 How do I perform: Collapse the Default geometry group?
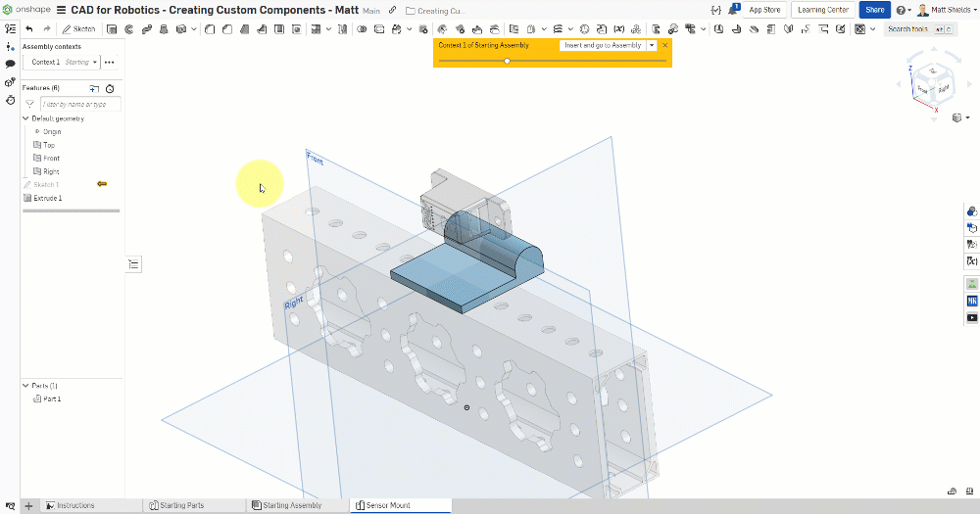click(25, 118)
